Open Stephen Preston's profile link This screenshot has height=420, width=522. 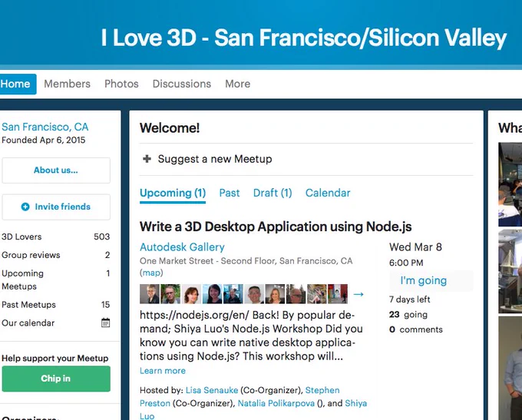click(x=322, y=390)
